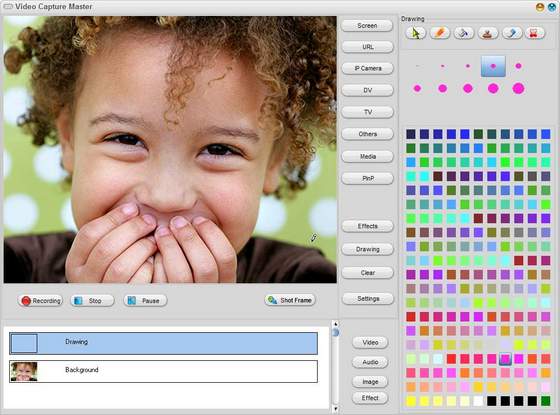Click the layer list scrollbar down arrow
The image size is (560, 415).
tap(335, 408)
